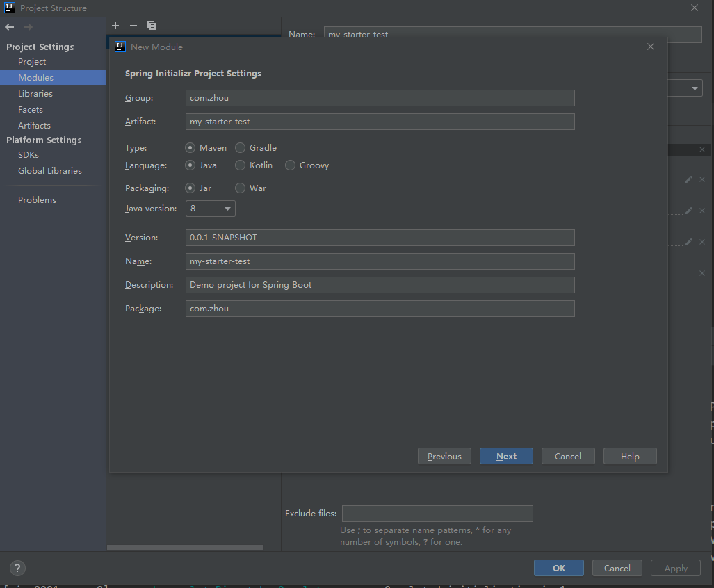This screenshot has width=714, height=588.
Task: Open the Project settings page
Action: (x=32, y=61)
